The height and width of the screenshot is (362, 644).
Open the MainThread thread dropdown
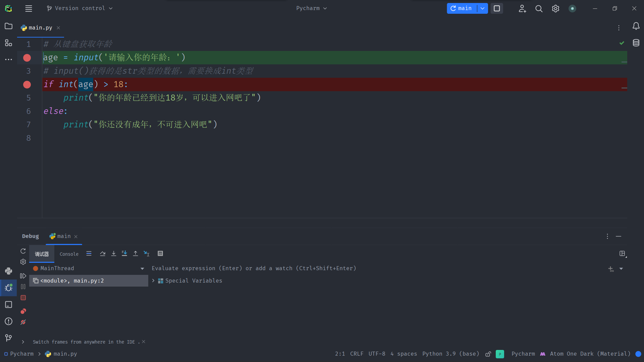click(x=142, y=268)
